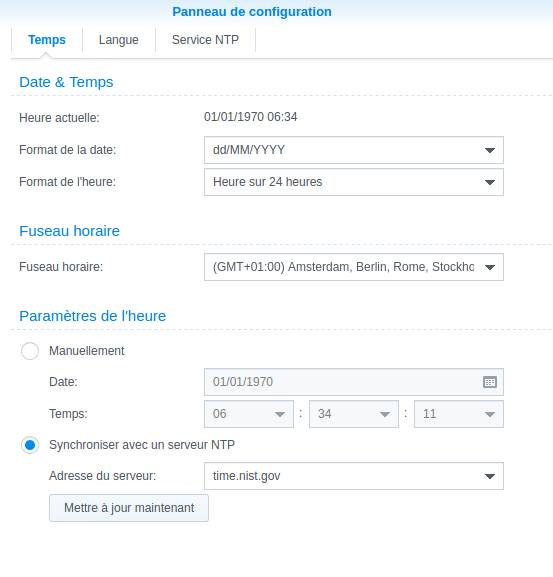Click the NTP server address dropdown arrow
553x577 pixels.
[x=489, y=476]
